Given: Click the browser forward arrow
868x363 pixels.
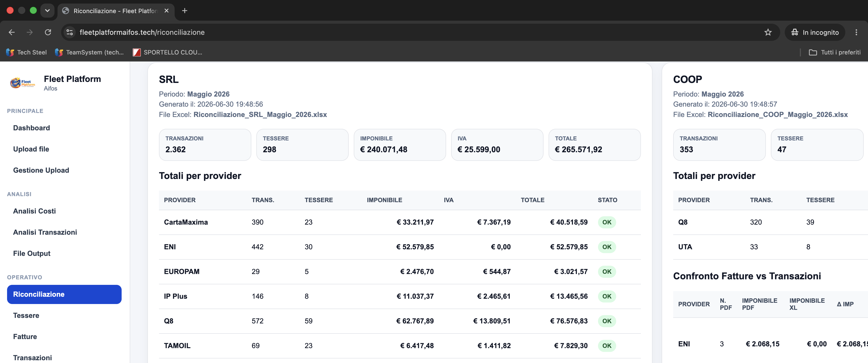Looking at the screenshot, I should click(30, 32).
